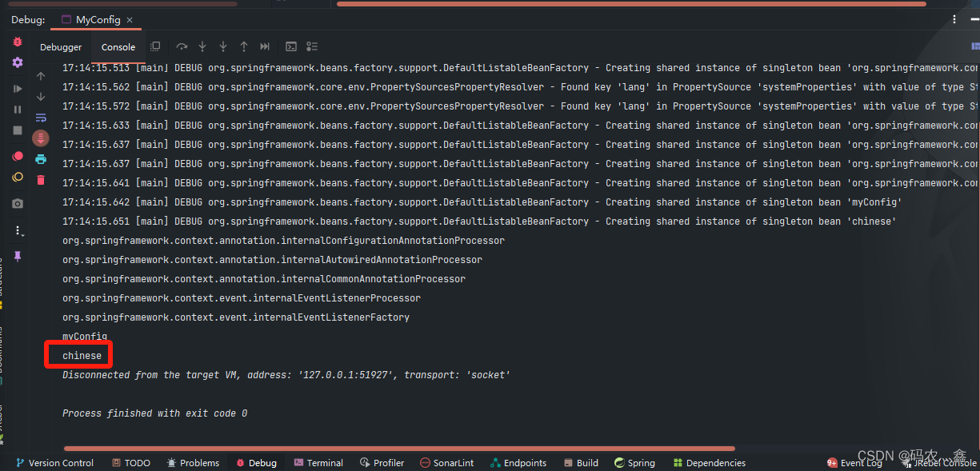Screen dimensions: 980x471
Task: Rerun MyConfig with the debug bug icon
Action: tap(18, 42)
